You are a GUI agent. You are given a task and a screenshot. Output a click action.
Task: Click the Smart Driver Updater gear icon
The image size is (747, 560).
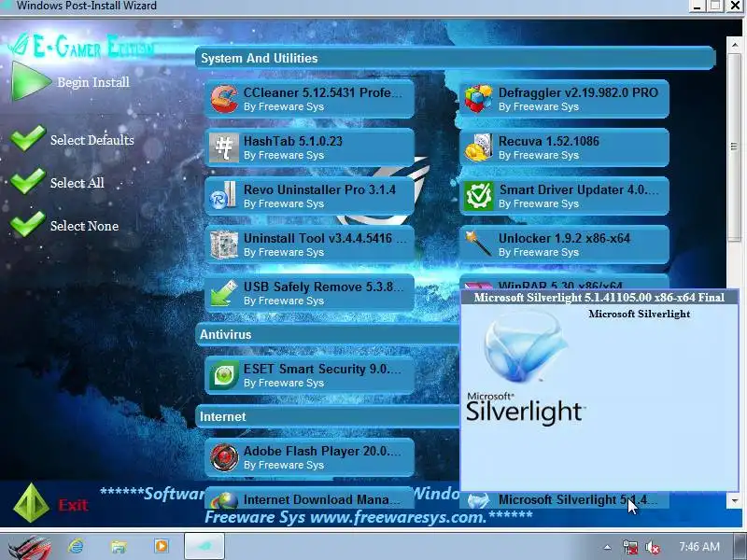click(x=478, y=196)
